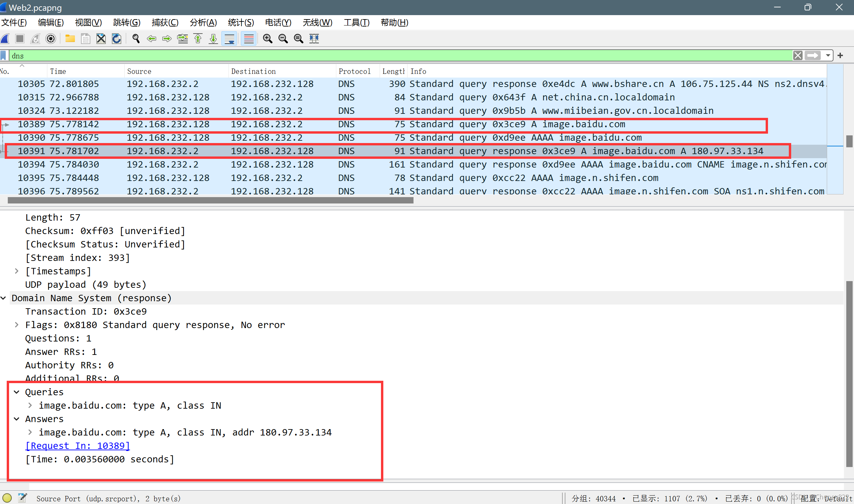Close the capture file with X icon
The image size is (854, 504).
point(101,39)
